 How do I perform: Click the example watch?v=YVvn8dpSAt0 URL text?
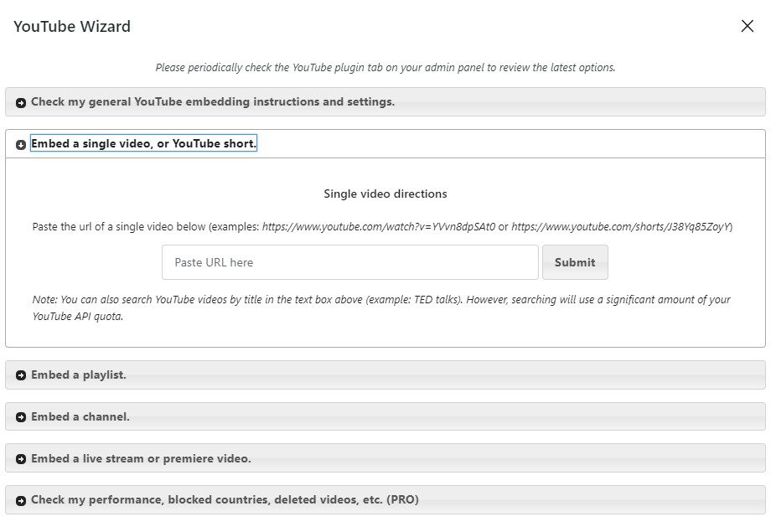[379, 227]
